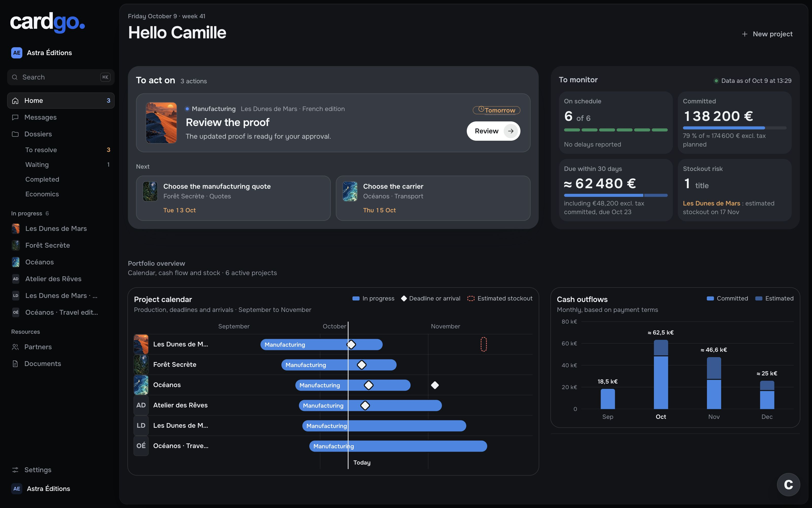The width and height of the screenshot is (812, 508).
Task: Click the Dossiers folder icon
Action: (15, 134)
